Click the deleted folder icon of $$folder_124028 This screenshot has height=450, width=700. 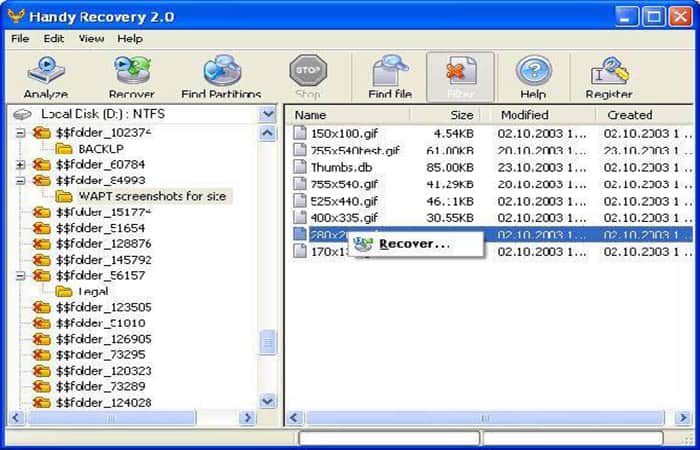pos(42,402)
